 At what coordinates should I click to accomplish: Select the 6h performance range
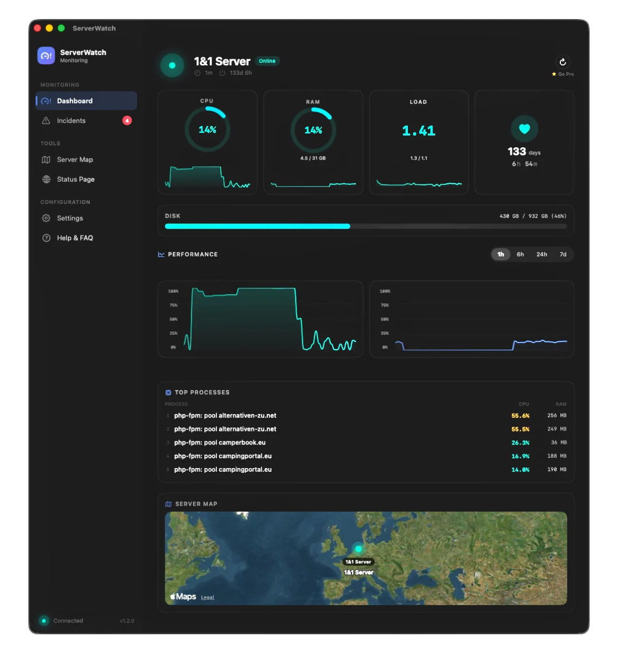point(520,254)
